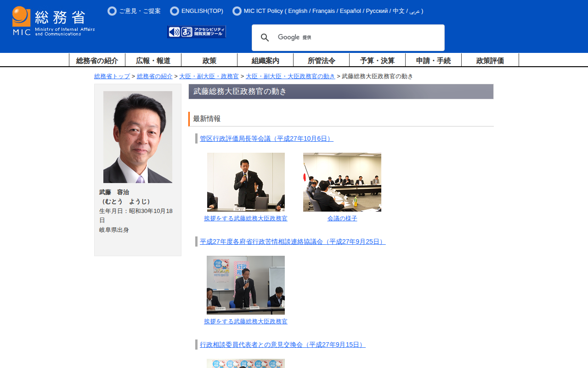Click the reading text (むとう ようじ)
588x368 pixels.
pos(126,201)
